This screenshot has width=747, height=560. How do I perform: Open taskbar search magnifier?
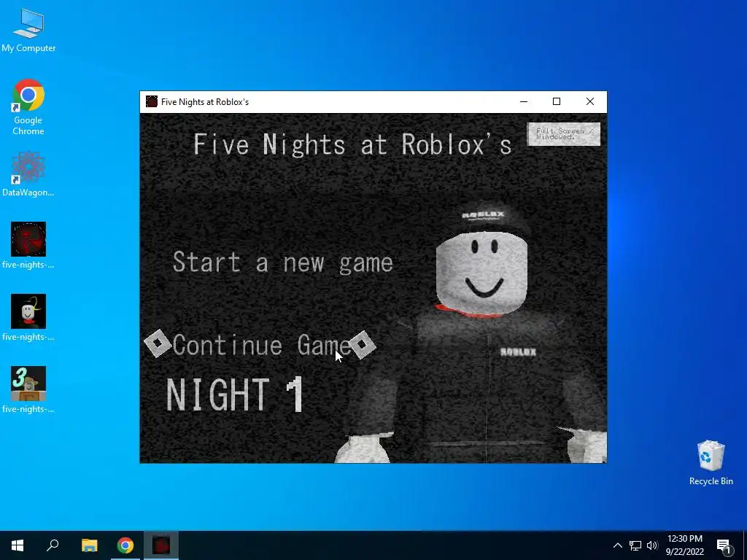53,545
